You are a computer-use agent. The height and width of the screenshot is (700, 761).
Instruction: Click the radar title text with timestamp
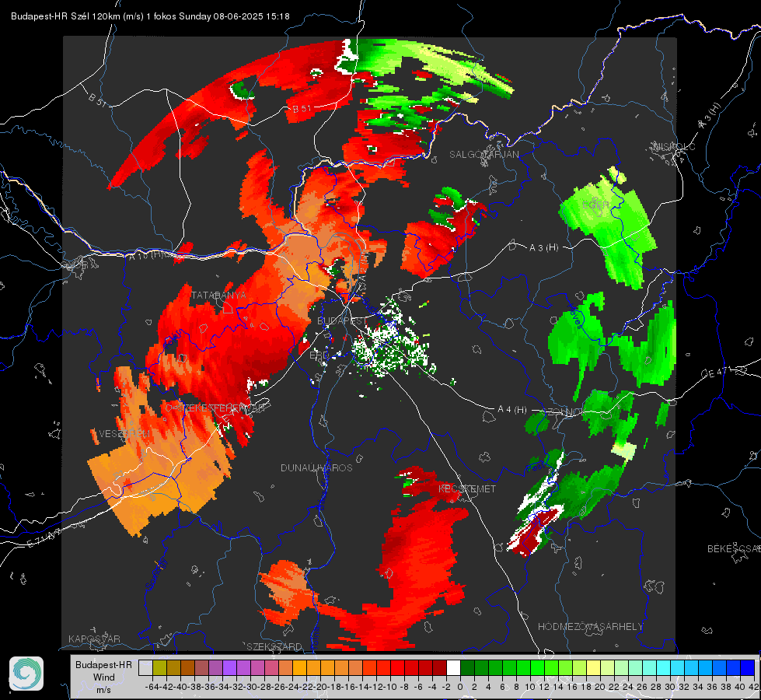(x=150, y=16)
